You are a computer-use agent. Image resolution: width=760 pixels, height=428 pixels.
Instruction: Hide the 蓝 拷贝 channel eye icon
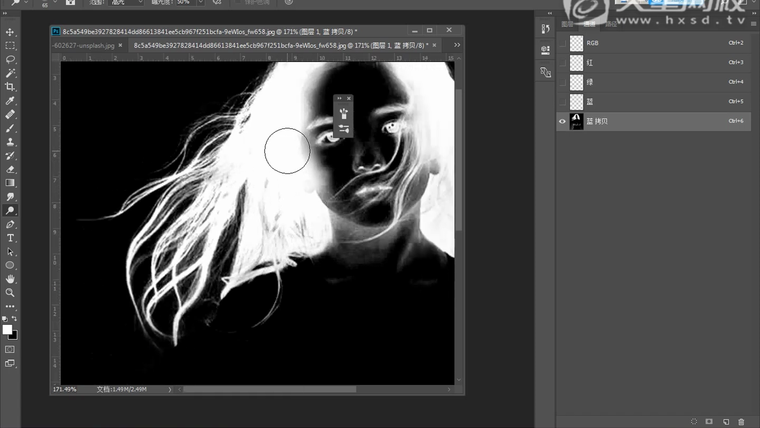pyautogui.click(x=562, y=122)
